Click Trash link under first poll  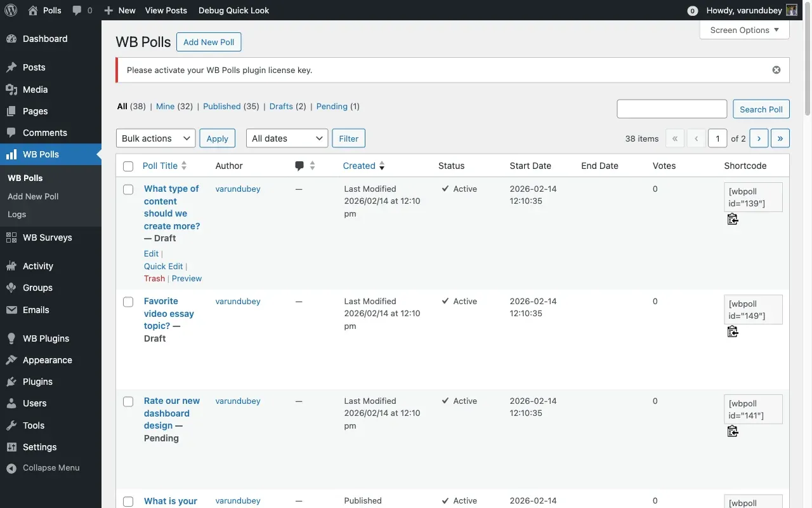(x=154, y=278)
